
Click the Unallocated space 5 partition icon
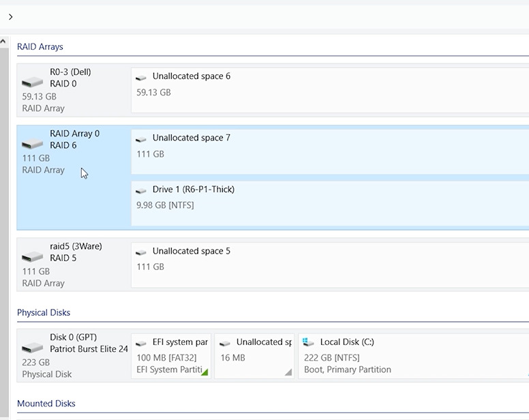(141, 252)
